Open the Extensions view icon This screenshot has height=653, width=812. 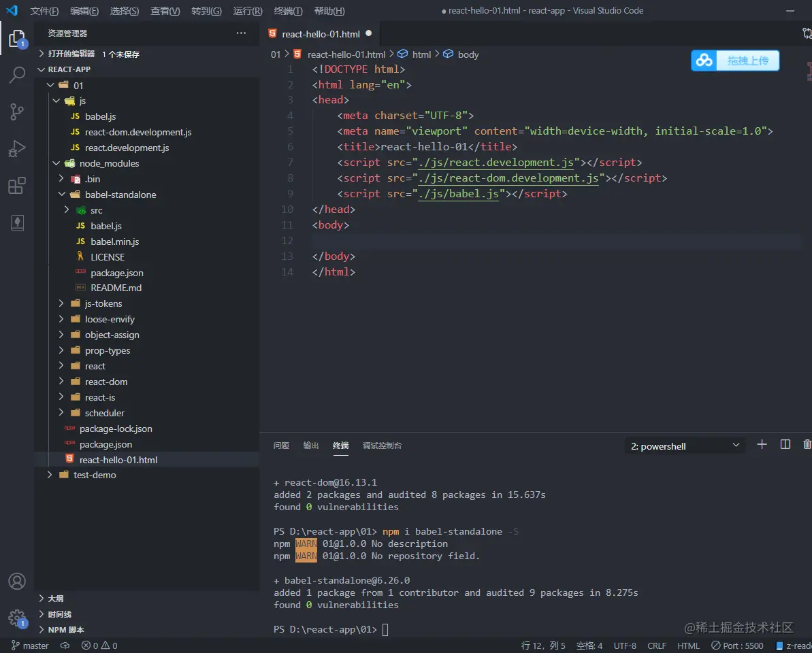tap(17, 186)
